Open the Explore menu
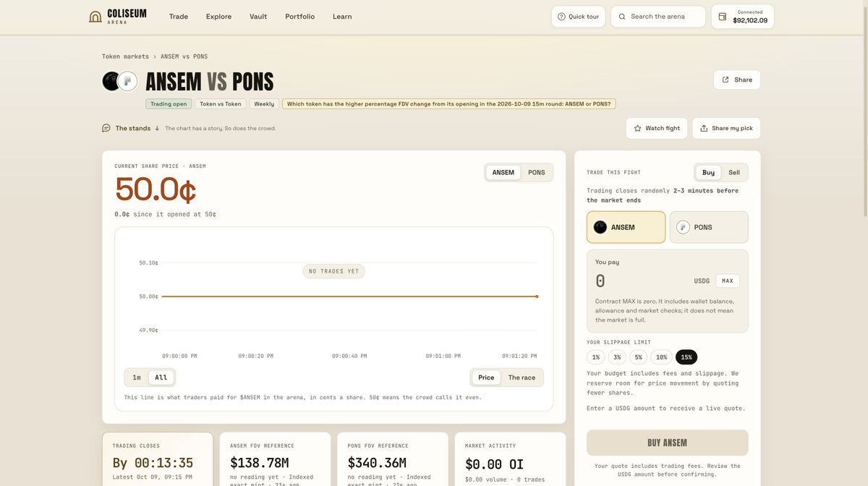This screenshot has height=486, width=868. [x=218, y=17]
